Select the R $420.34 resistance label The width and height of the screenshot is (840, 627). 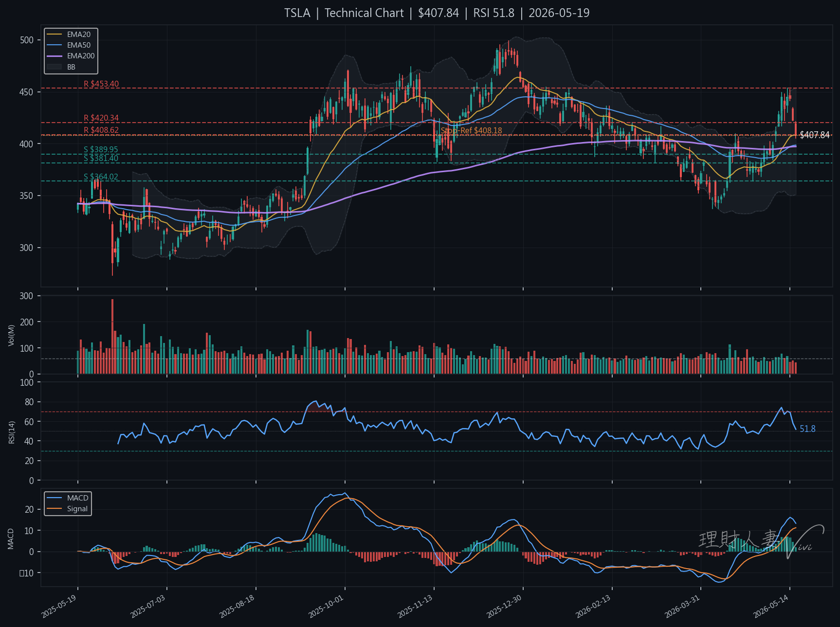(101, 118)
